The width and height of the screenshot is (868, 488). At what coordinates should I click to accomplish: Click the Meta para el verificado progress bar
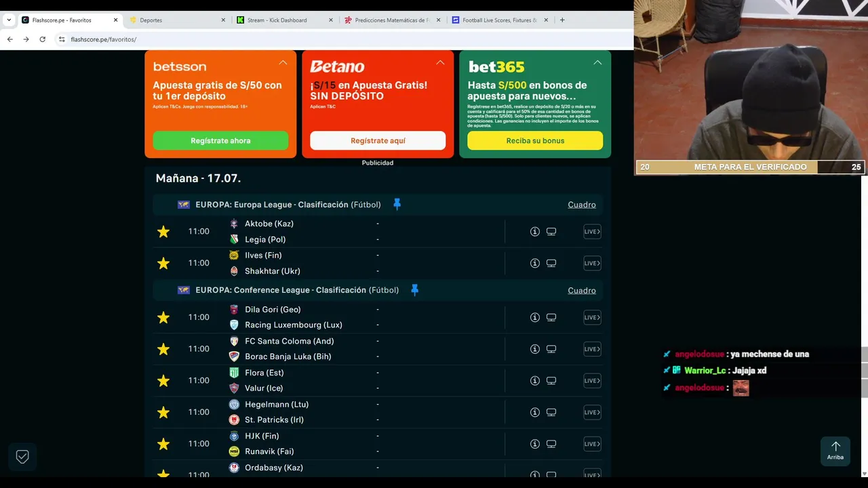point(750,167)
